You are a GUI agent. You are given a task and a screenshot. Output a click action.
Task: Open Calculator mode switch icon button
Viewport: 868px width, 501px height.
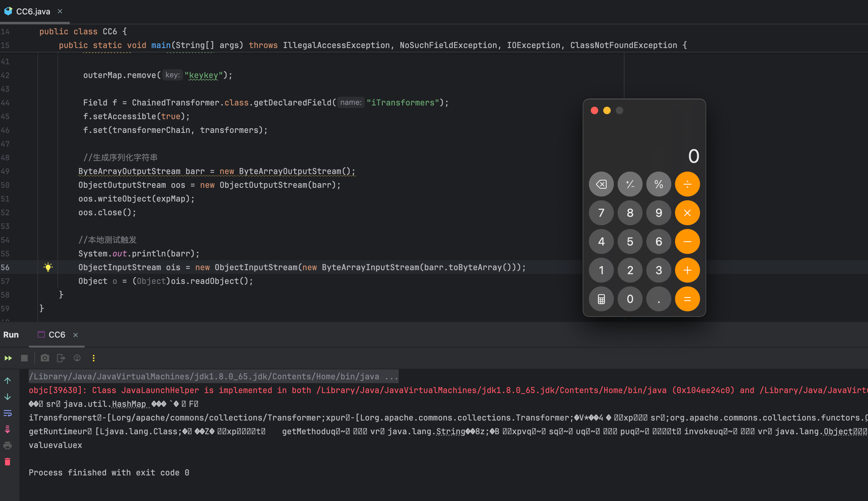point(601,299)
